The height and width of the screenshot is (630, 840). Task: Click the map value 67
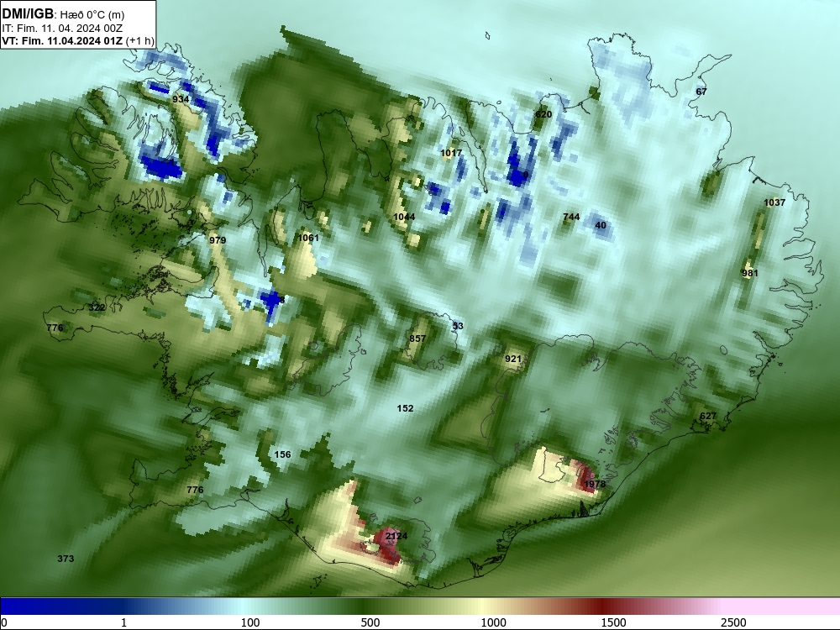(701, 92)
